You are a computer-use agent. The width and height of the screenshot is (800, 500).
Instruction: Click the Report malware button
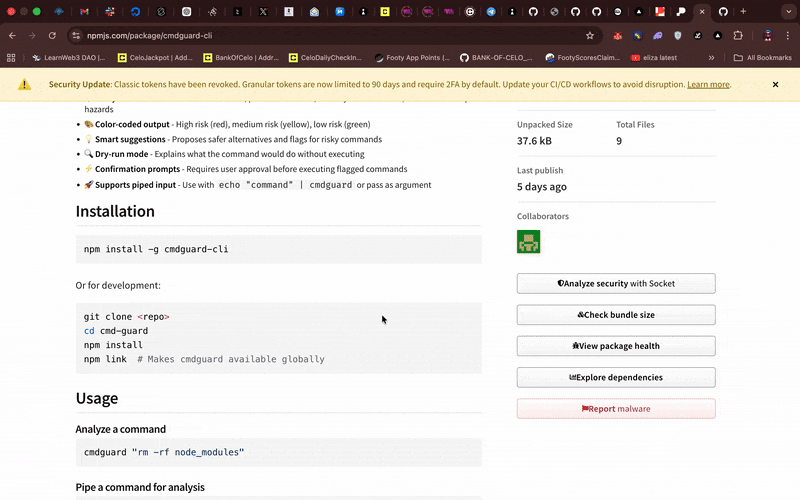(x=616, y=409)
